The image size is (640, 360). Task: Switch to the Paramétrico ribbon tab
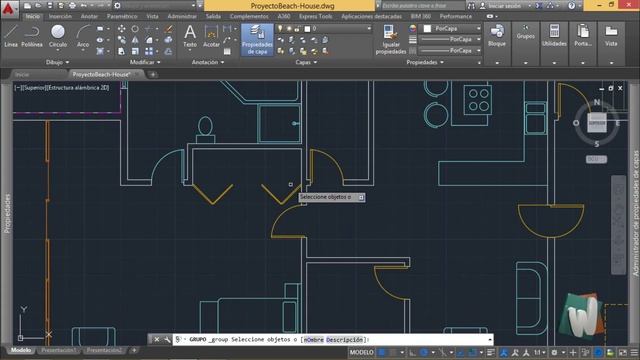[x=122, y=16]
